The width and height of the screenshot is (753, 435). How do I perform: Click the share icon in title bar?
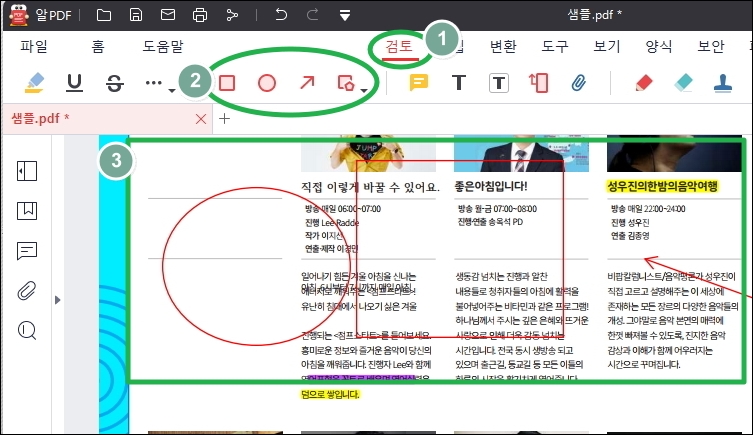coord(232,15)
